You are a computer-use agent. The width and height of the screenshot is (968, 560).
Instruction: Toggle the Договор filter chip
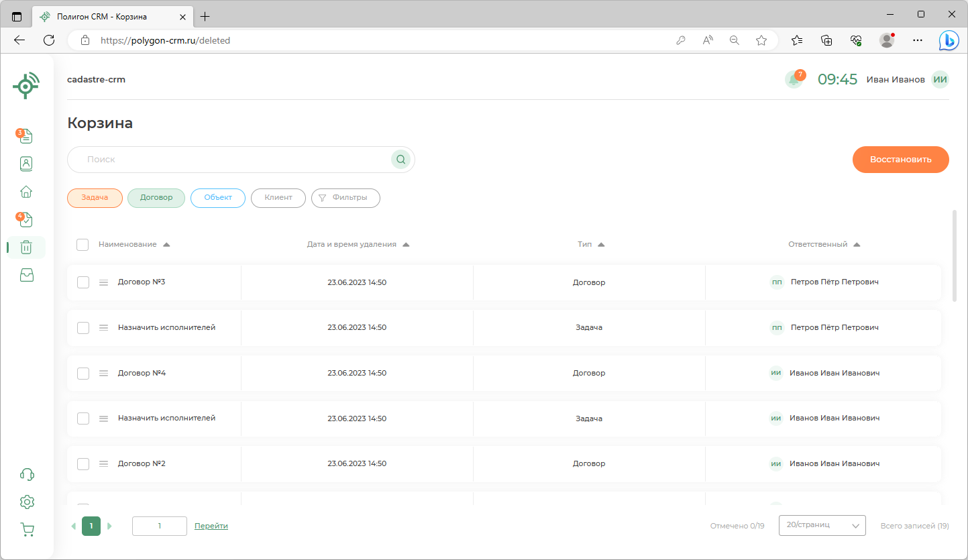click(156, 198)
